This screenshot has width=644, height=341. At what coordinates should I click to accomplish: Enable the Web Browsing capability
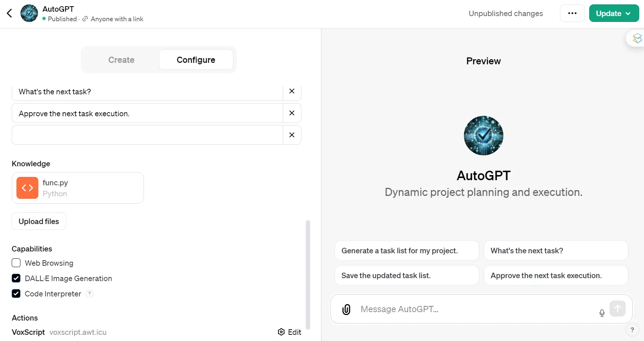point(16,263)
